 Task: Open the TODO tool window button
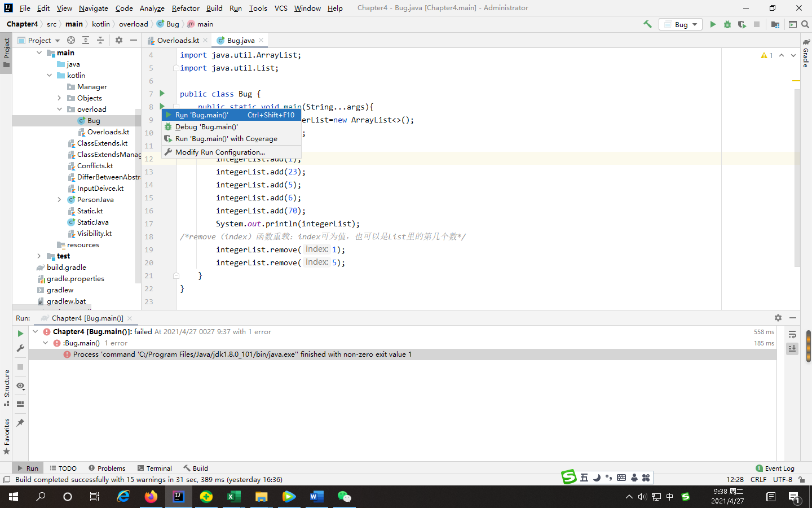click(x=63, y=468)
